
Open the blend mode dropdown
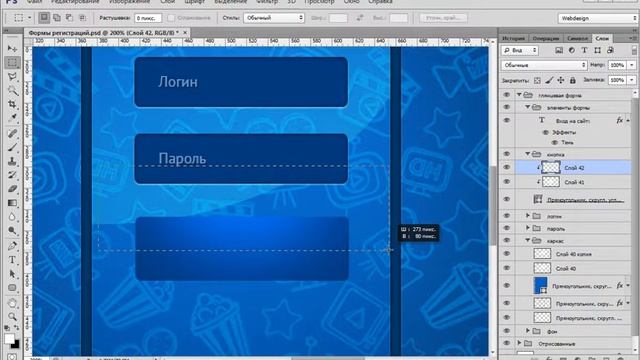[x=544, y=65]
